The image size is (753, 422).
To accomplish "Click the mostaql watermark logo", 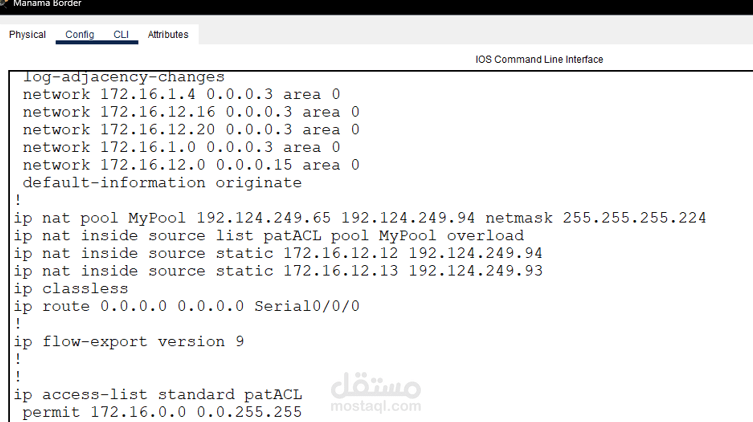I will [x=376, y=385].
